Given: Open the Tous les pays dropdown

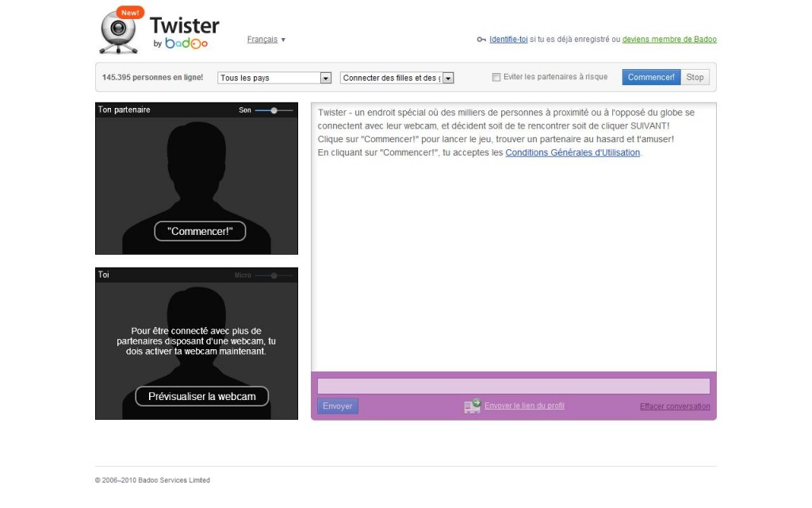Looking at the screenshot, I should pos(274,78).
